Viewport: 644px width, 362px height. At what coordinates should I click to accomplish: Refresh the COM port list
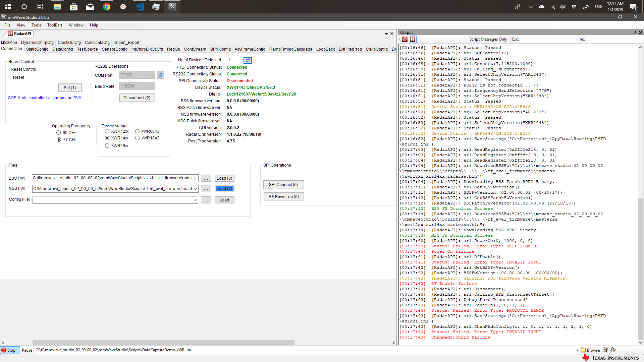161,75
